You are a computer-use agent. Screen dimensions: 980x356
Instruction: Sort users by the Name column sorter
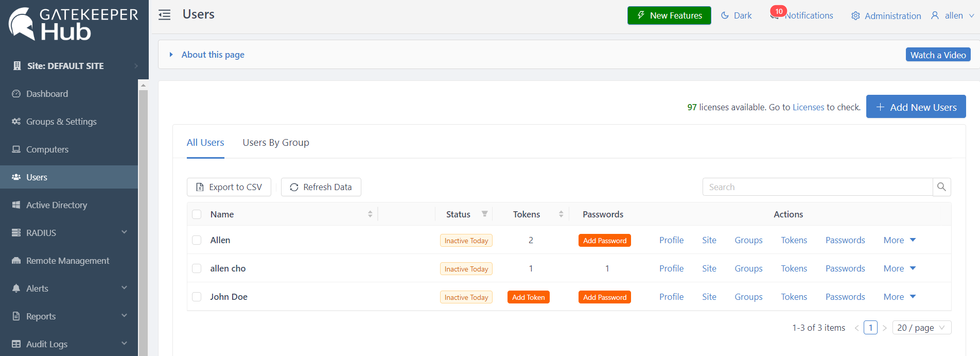[370, 214]
